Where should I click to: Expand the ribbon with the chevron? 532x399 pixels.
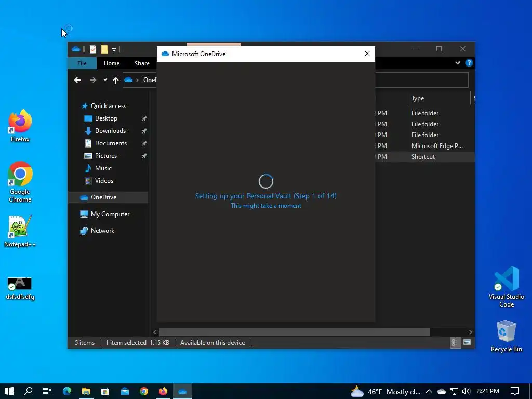(x=457, y=63)
